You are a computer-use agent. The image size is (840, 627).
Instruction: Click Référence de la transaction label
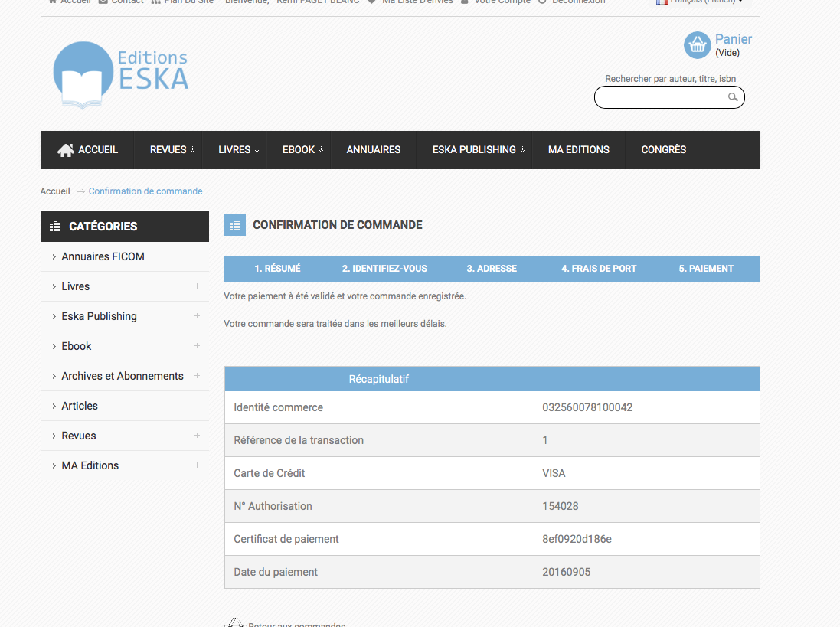299,440
